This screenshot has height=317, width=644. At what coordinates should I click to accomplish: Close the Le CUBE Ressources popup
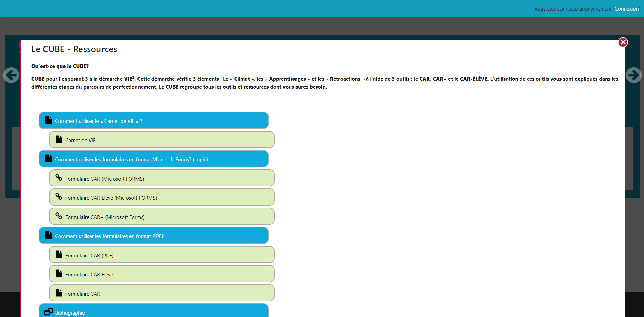(x=623, y=42)
